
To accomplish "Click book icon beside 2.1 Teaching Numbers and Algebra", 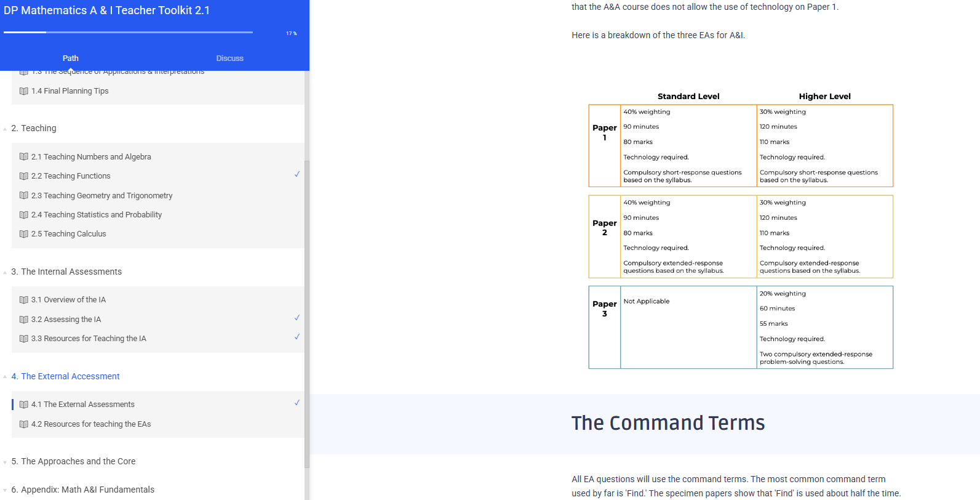I will (x=23, y=157).
